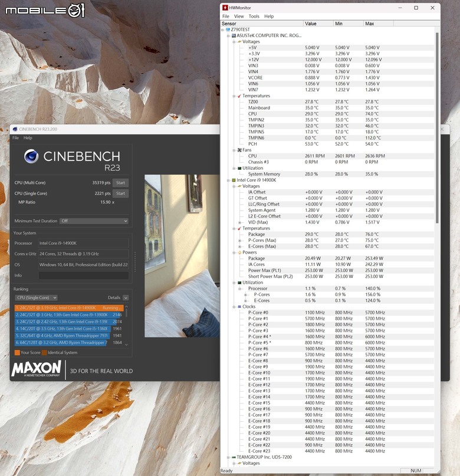Start the CPU Multi Core test
The height and width of the screenshot is (476, 460).
[x=120, y=183]
